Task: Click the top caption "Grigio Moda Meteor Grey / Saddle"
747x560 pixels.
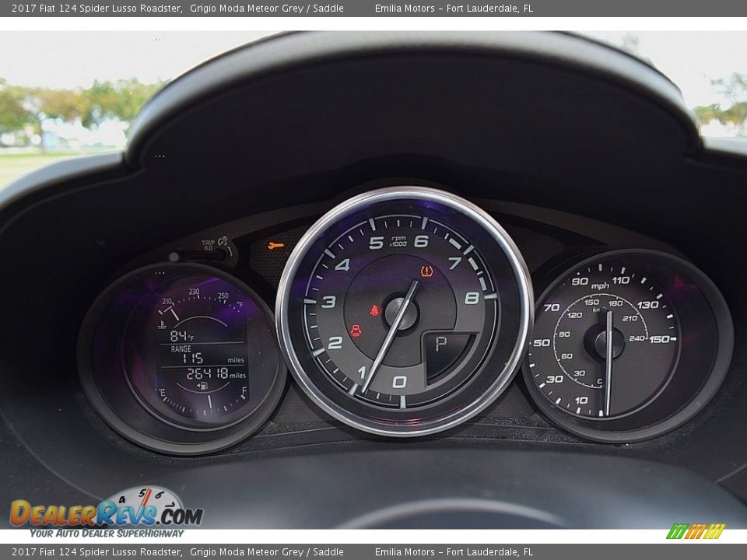Action: [x=267, y=8]
